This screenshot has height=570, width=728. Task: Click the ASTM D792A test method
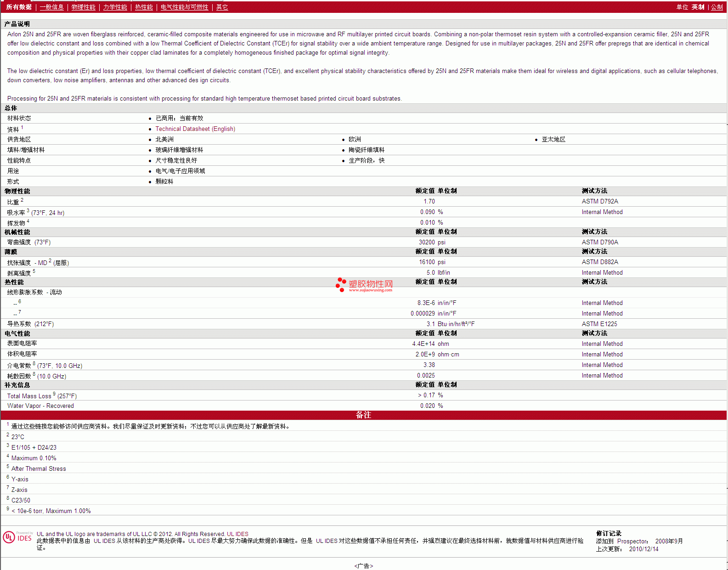(600, 202)
